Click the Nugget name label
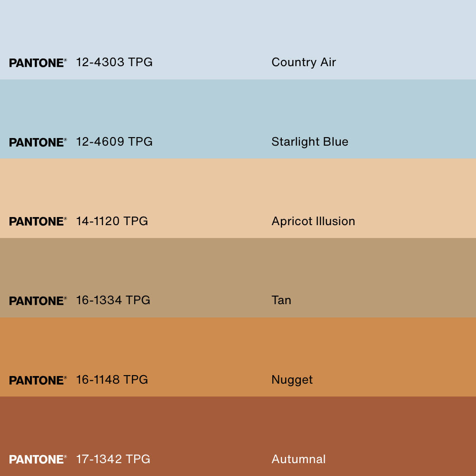Screen dimensions: 476x476 292,380
